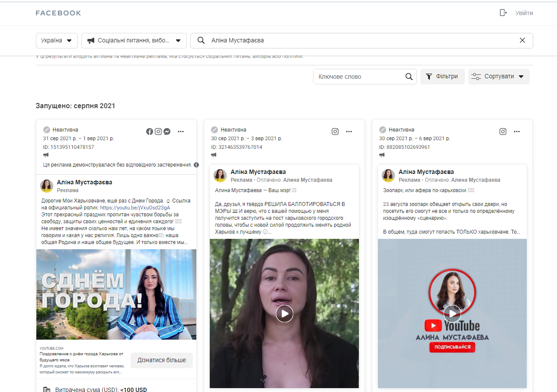557x392 pixels.
Task: Click the С Днём Города ad image
Action: (x=116, y=294)
